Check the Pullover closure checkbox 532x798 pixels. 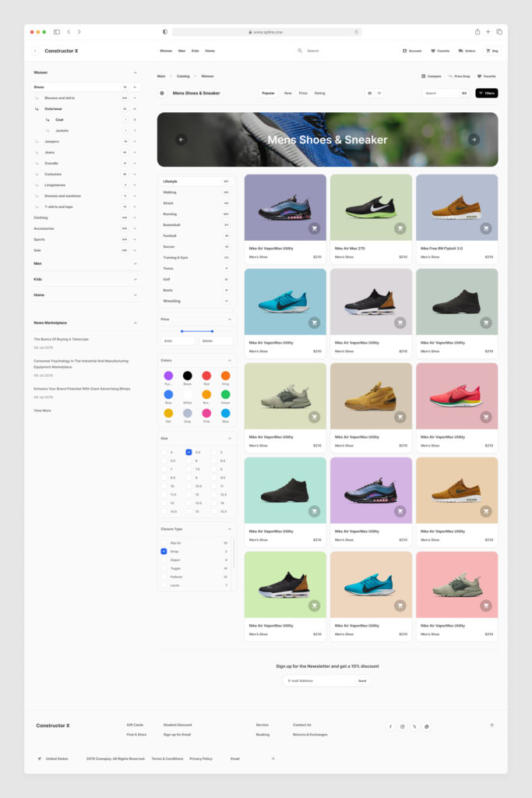pos(164,577)
